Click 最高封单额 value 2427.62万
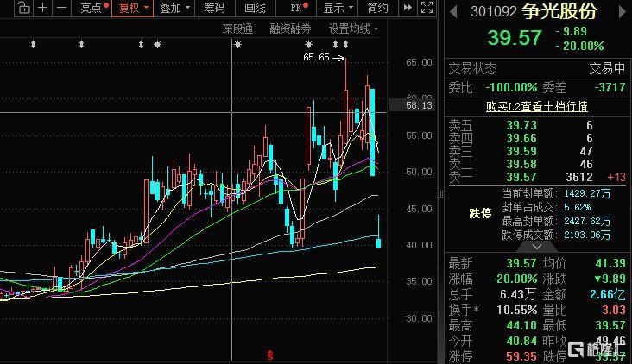 (587, 221)
